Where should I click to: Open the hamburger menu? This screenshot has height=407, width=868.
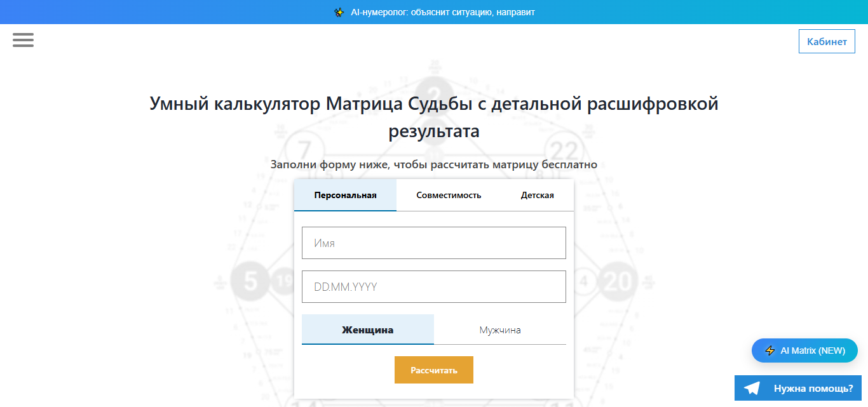click(x=23, y=40)
